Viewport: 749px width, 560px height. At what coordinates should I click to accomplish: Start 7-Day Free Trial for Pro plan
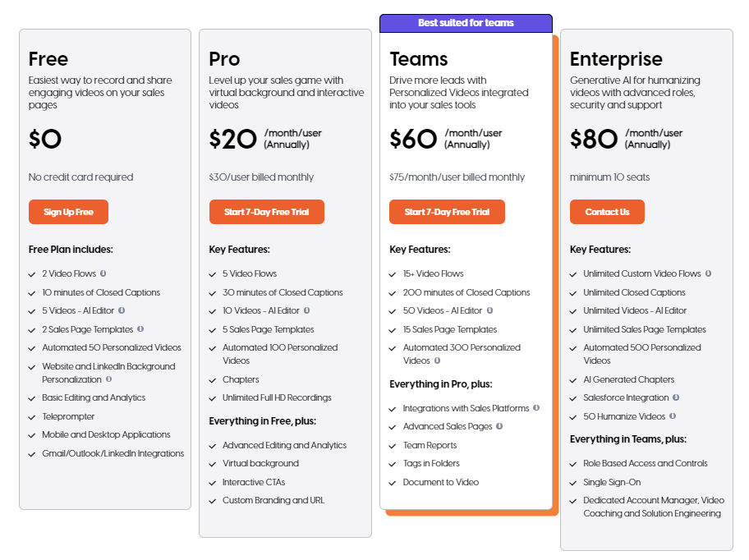[267, 212]
